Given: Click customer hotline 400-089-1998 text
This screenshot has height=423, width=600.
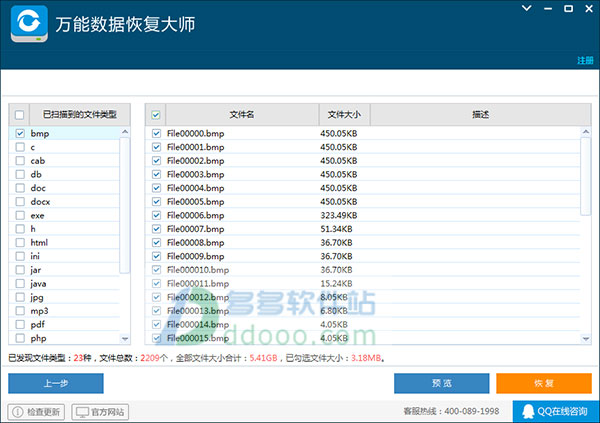Looking at the screenshot, I should (471, 411).
